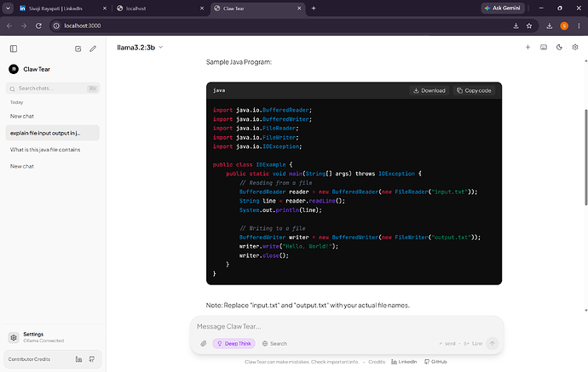Screen dimensions: 588x372
Task: Click the chat scrollbar thumb
Action: pyautogui.click(x=585, y=157)
